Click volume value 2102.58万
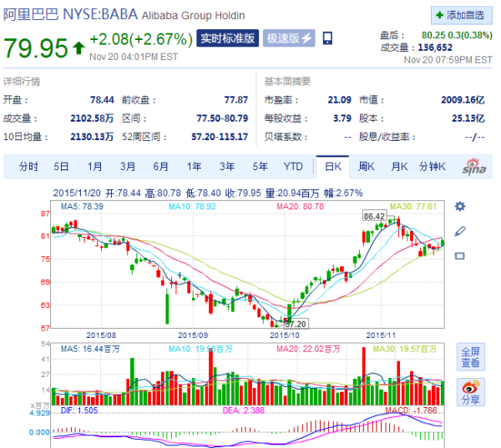The image size is (501, 448). point(92,118)
